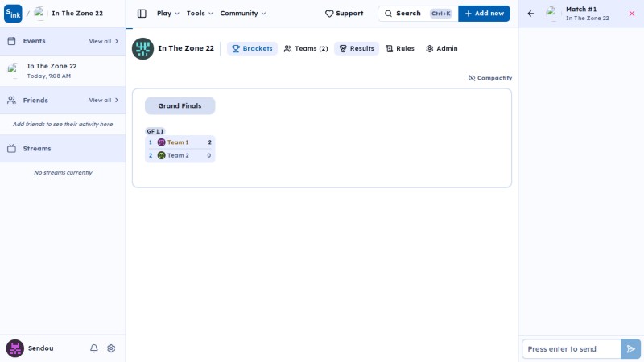Click the Support heart button
The width and height of the screenshot is (644, 362).
pos(345,14)
